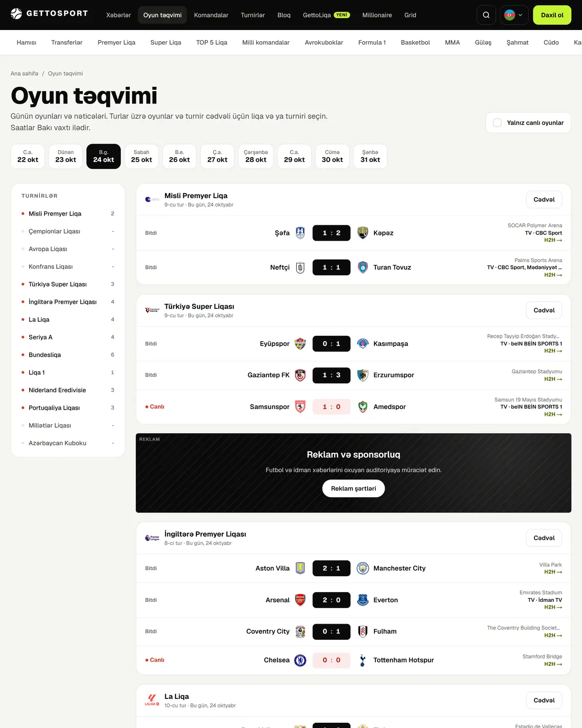Open the Turnirlər menu item

point(253,15)
